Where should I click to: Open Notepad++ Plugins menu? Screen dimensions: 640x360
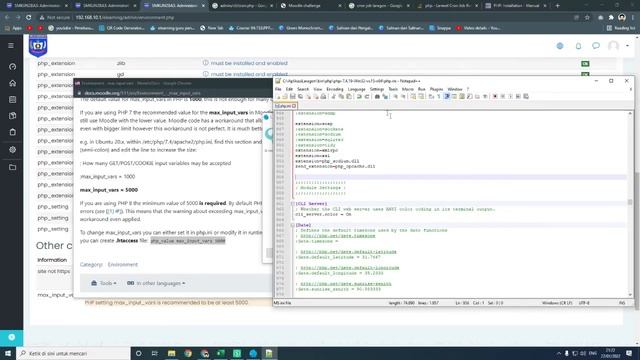(x=436, y=89)
